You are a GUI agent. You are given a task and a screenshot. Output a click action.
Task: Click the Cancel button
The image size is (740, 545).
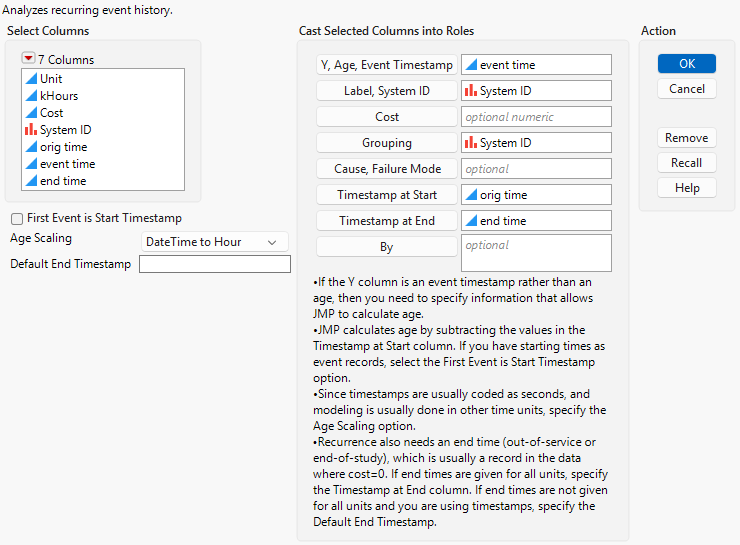pos(686,89)
